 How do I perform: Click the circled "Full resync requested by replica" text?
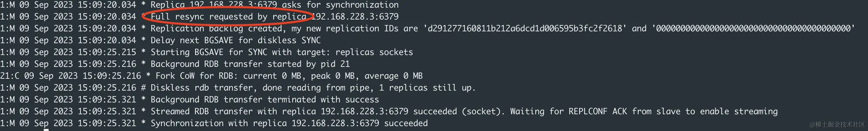(228, 17)
